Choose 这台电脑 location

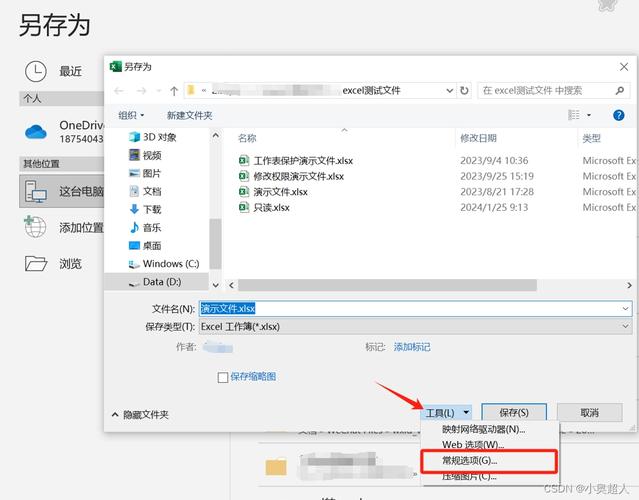tap(61, 191)
